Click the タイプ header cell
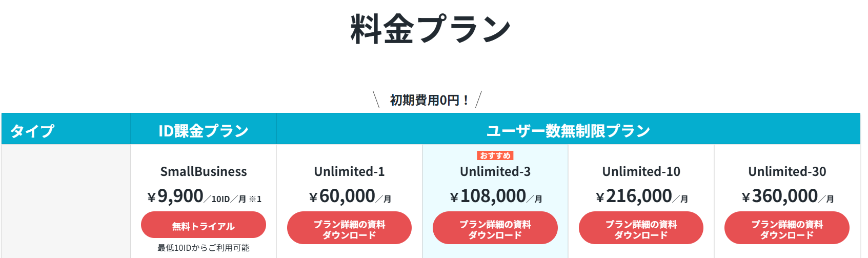Screen dimensions: 868x258 (32, 131)
